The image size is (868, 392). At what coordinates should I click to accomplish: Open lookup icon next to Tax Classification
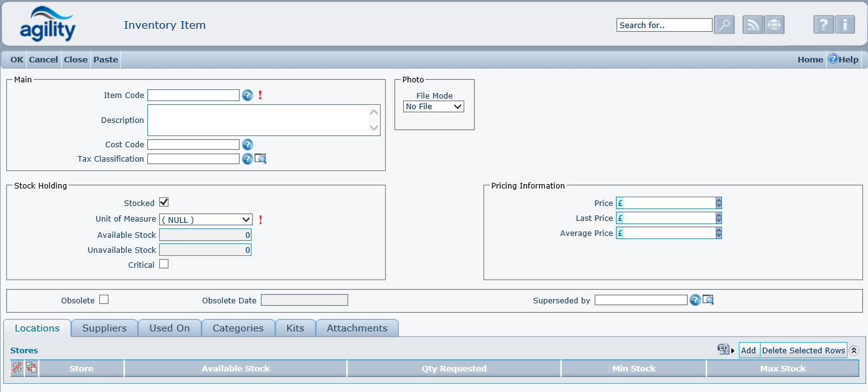point(260,159)
